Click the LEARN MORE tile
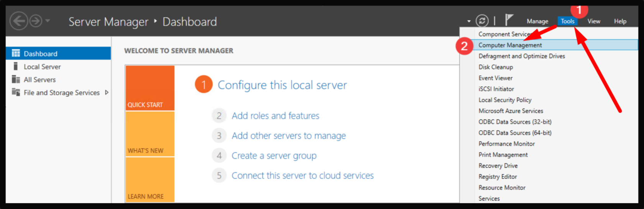This screenshot has height=209, width=644. tap(150, 179)
